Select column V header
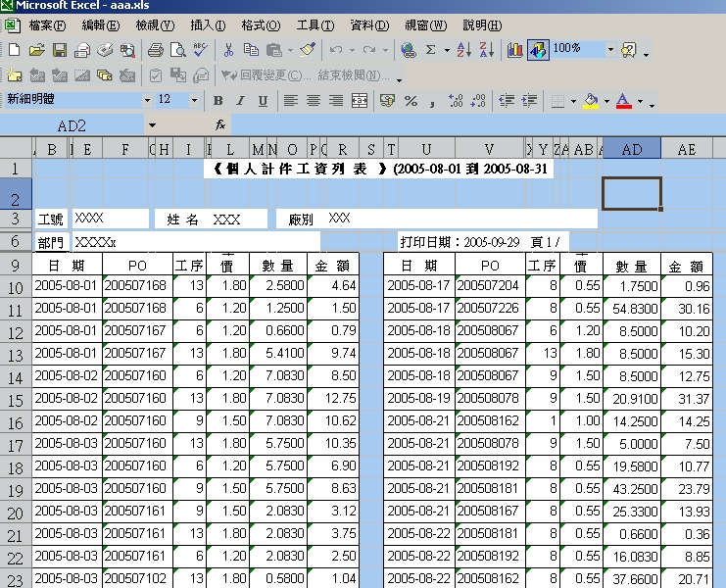The height and width of the screenshot is (588, 726). point(490,149)
